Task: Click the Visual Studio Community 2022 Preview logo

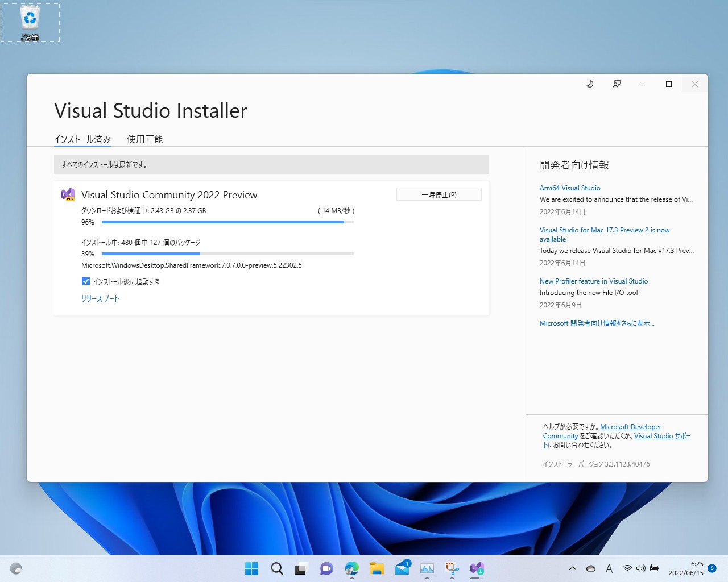Action: pyautogui.click(x=68, y=194)
